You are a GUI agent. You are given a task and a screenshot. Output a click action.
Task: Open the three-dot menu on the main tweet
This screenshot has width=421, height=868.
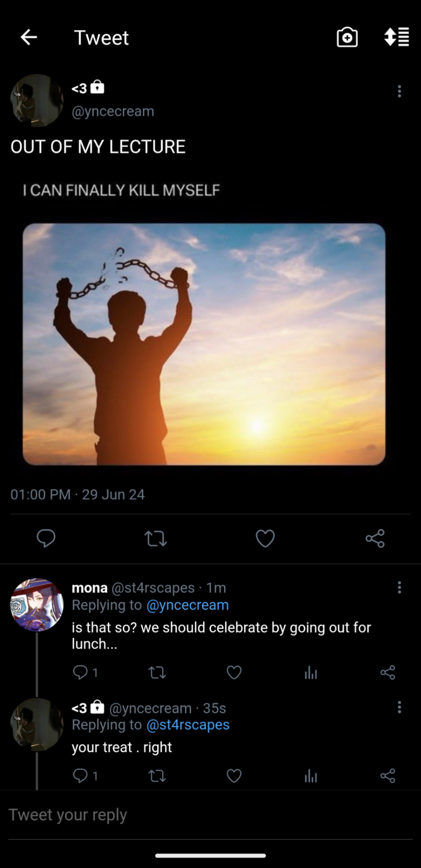[399, 91]
